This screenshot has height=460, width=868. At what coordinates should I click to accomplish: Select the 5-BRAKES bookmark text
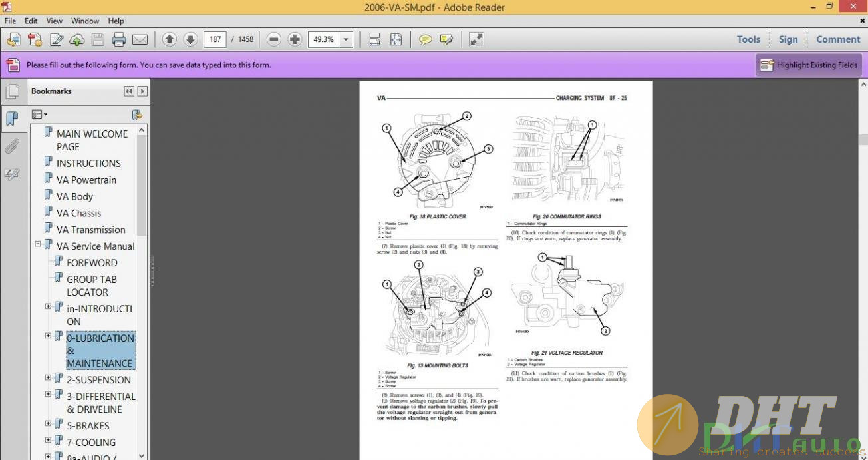coord(88,425)
